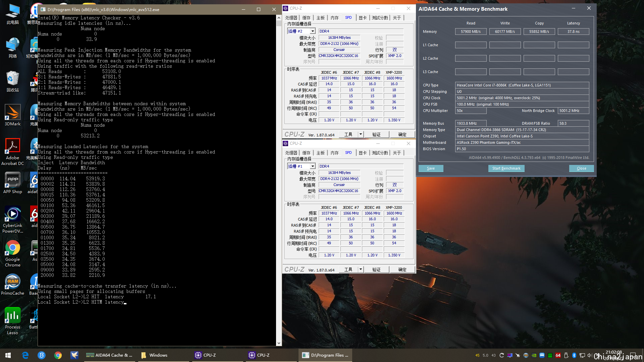
Task: Open the Windows Start menu
Action: [8, 355]
